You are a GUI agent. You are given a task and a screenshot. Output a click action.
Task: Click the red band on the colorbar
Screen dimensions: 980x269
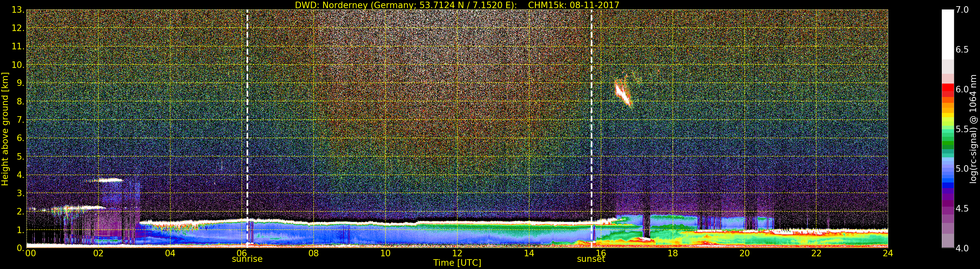pyautogui.click(x=948, y=89)
